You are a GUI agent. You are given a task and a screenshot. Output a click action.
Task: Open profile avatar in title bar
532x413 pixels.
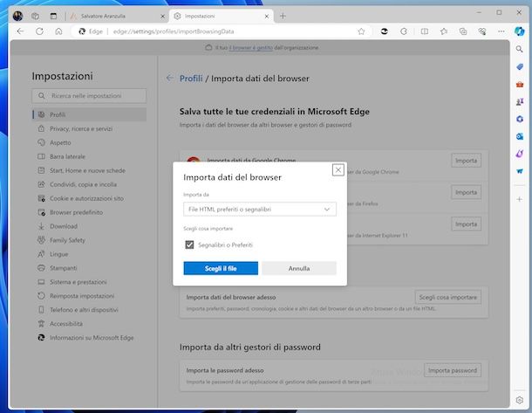tap(17, 16)
